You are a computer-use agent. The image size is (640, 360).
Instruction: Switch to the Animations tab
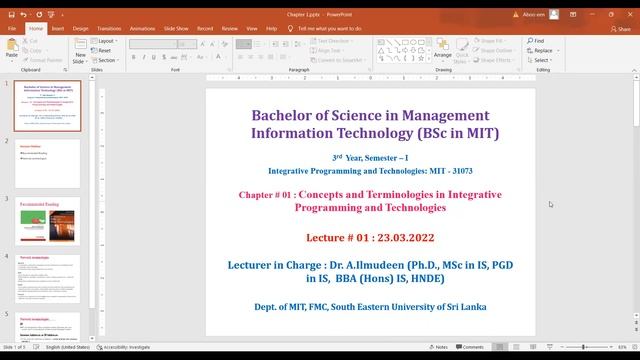click(x=142, y=29)
